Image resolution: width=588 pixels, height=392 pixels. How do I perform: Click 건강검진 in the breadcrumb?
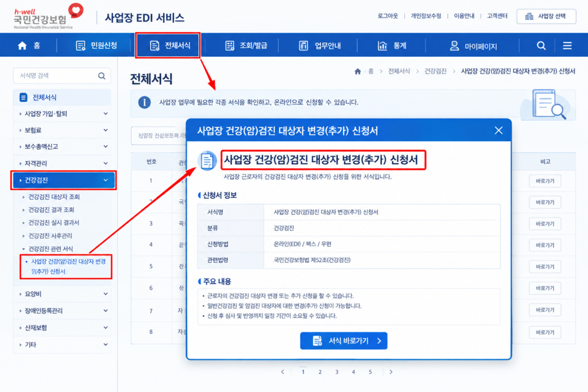[435, 71]
